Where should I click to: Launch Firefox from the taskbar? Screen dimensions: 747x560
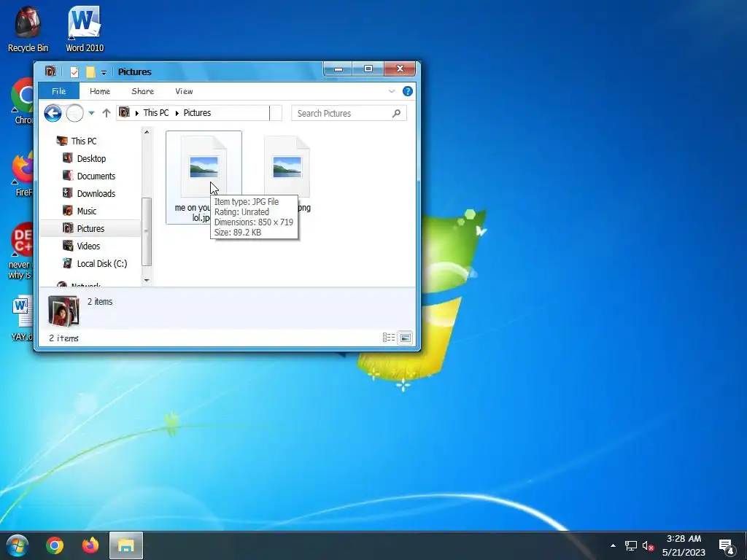pos(90,545)
